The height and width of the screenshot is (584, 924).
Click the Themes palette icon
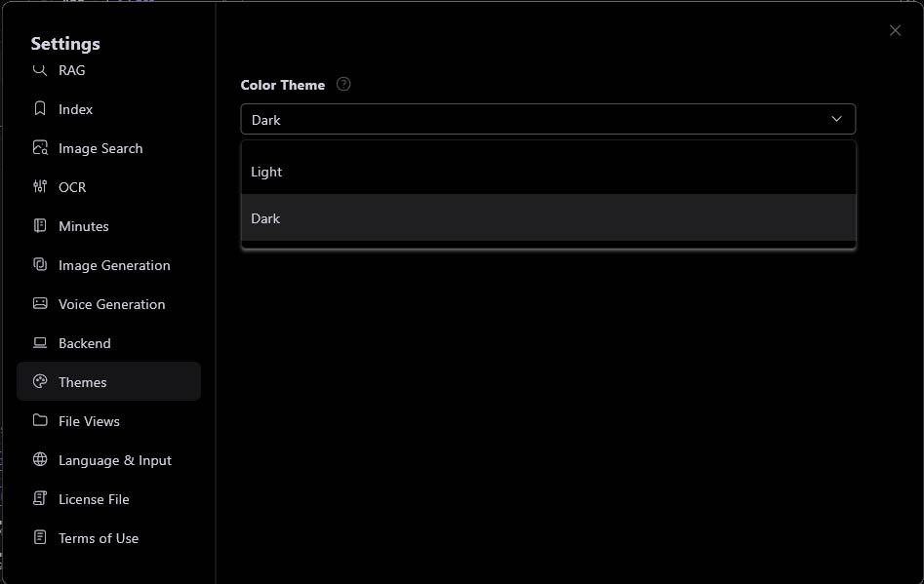click(x=39, y=381)
